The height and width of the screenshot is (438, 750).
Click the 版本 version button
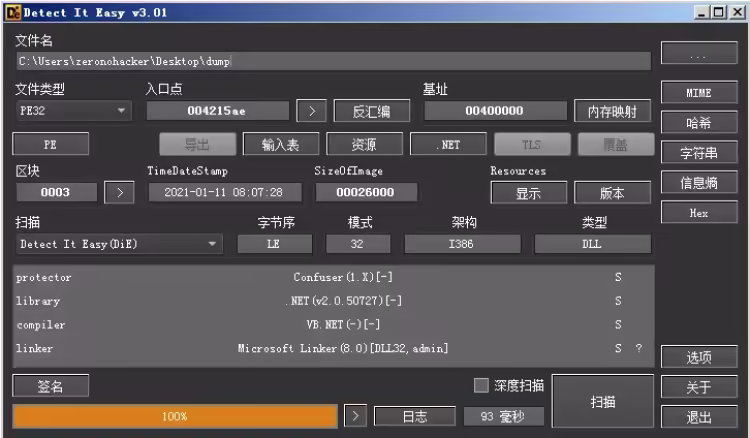pos(612,192)
